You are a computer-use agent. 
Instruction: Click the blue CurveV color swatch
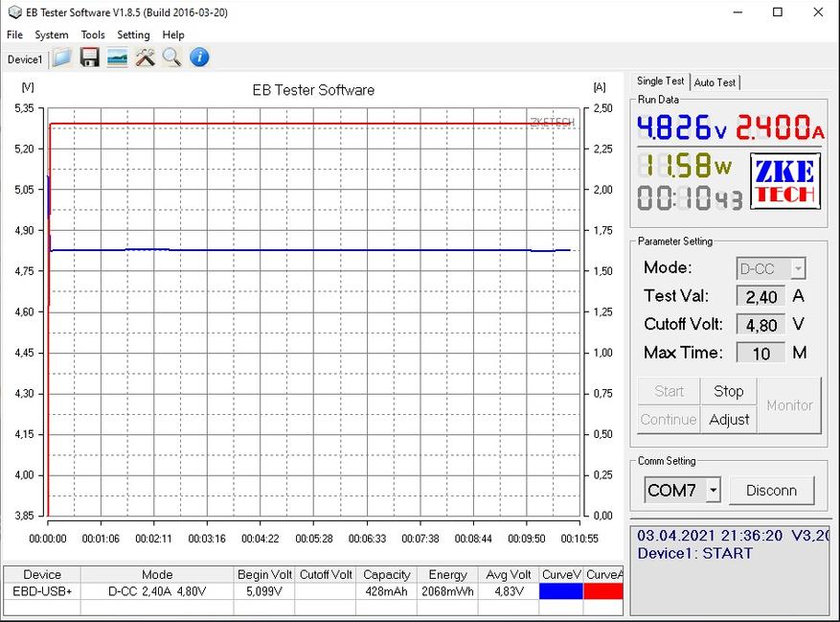coord(561,591)
